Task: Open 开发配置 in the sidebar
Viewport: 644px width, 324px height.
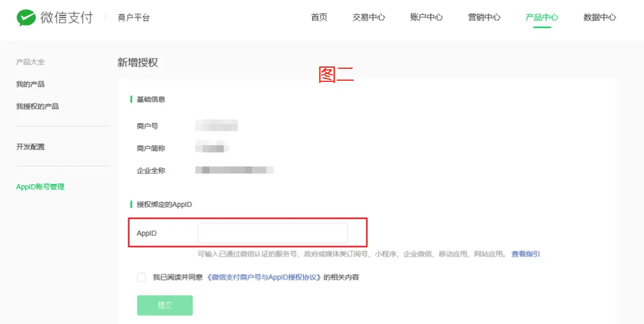Action: click(30, 147)
